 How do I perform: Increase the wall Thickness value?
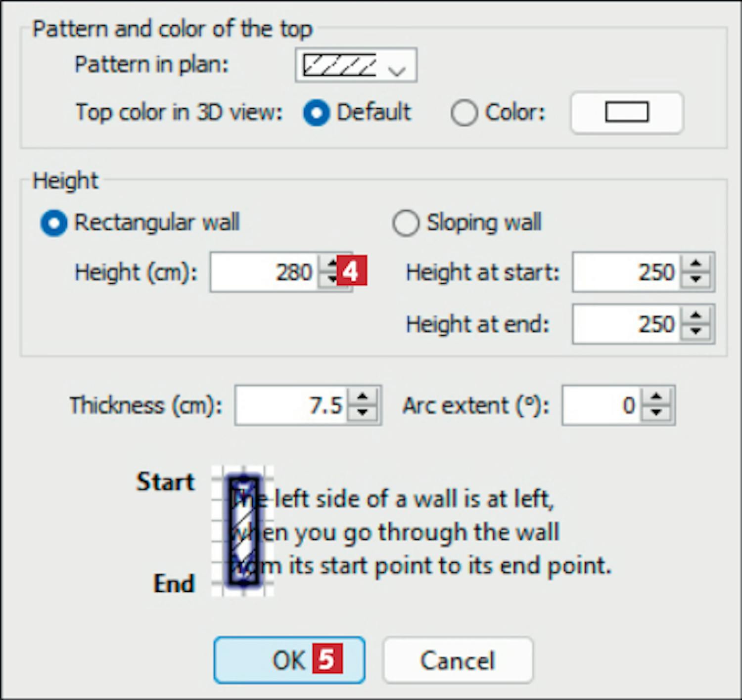(363, 397)
